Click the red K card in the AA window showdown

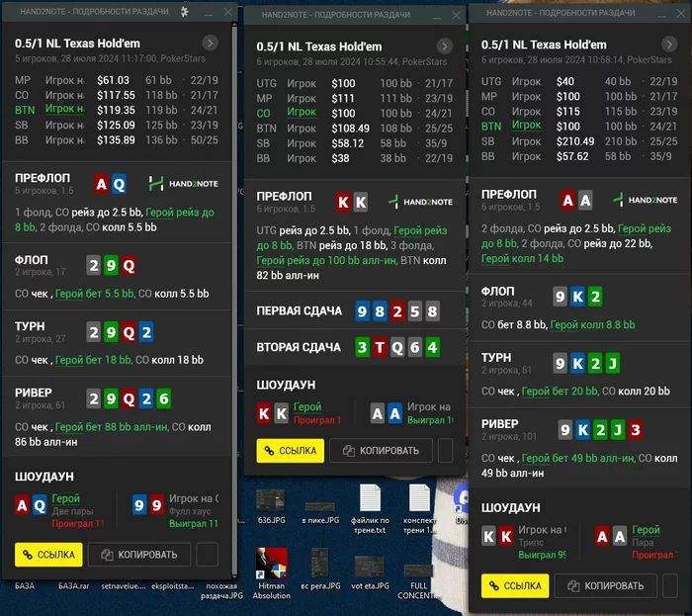[506, 537]
